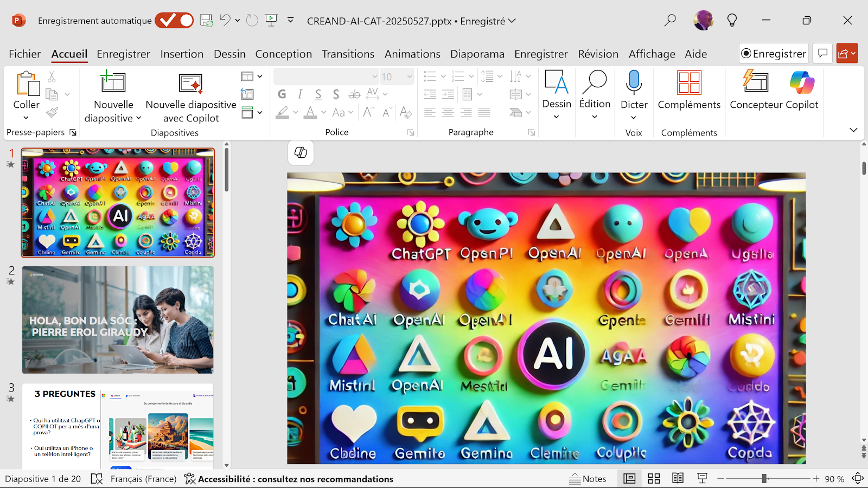The height and width of the screenshot is (488, 868).
Task: Toggle italic formatting
Action: point(300,94)
